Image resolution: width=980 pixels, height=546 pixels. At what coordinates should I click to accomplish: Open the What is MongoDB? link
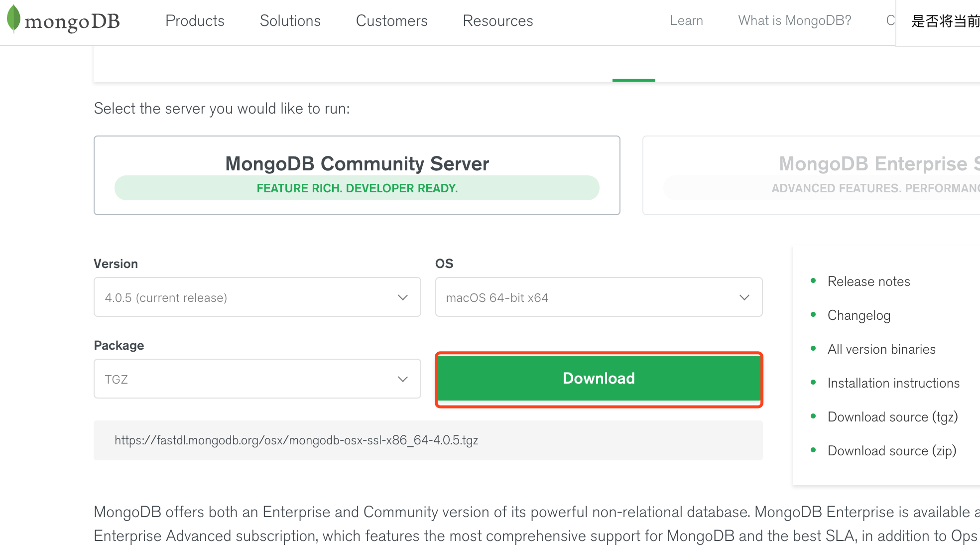[x=795, y=20]
